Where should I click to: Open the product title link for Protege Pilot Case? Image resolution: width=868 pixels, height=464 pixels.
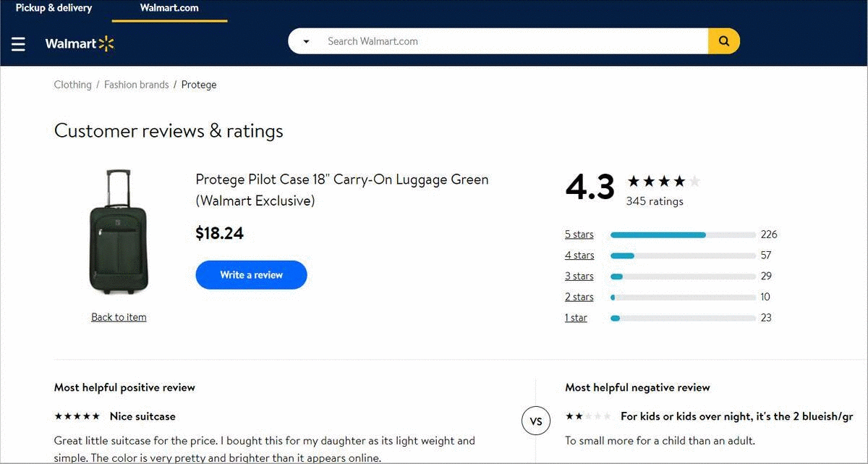(342, 190)
